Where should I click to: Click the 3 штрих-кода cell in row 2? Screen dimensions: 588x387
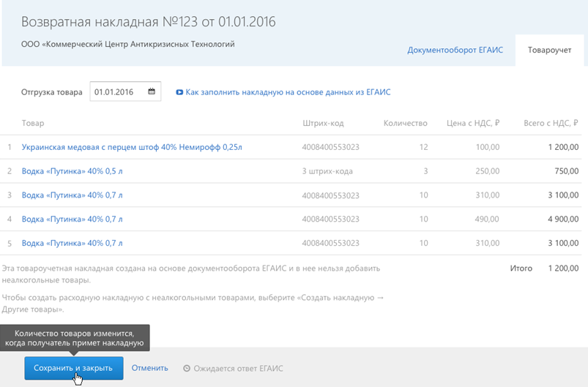point(327,171)
